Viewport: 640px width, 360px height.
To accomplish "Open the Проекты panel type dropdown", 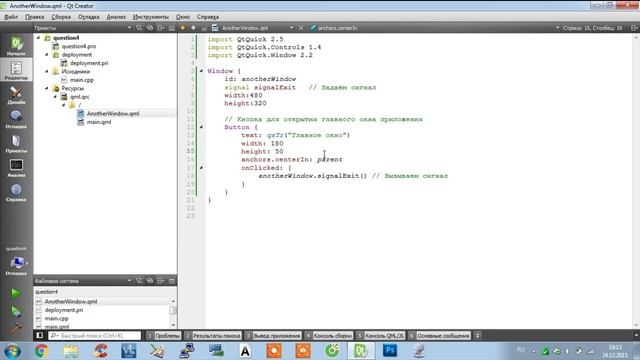I will [129, 28].
